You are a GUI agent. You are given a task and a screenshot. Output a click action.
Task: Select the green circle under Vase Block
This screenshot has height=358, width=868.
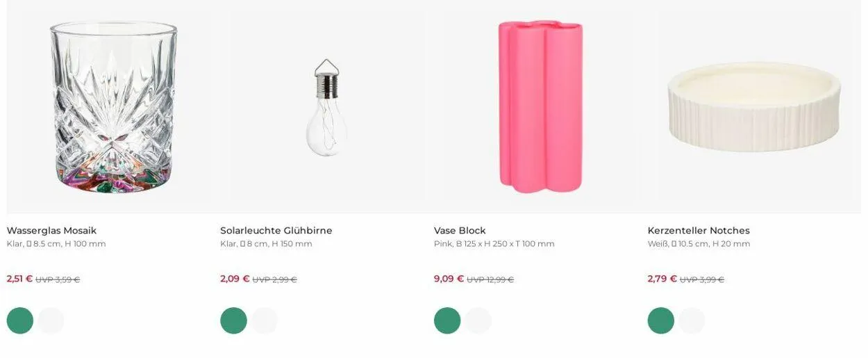tap(447, 320)
